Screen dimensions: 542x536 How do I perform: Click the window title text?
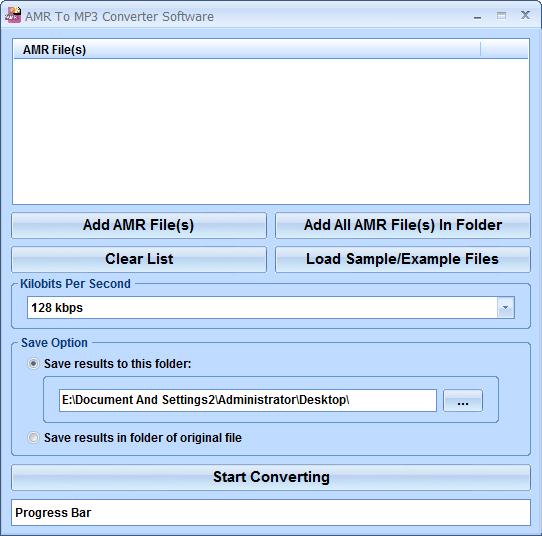pos(120,16)
